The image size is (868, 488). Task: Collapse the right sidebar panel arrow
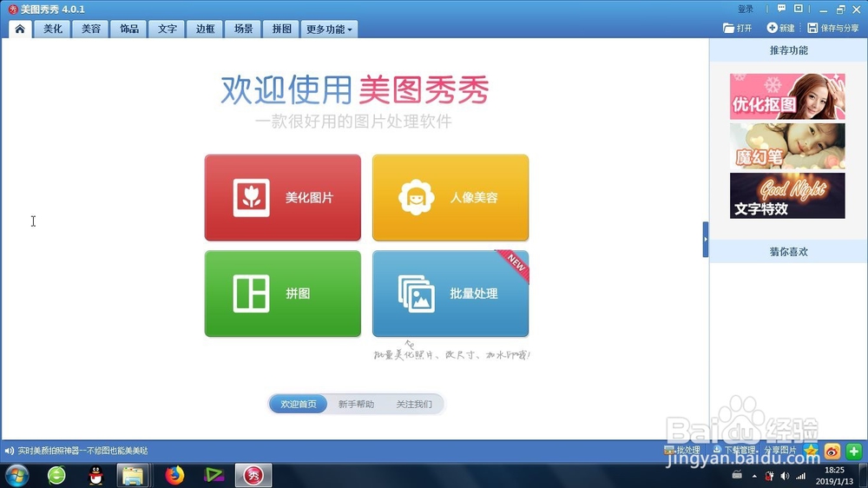pos(705,240)
